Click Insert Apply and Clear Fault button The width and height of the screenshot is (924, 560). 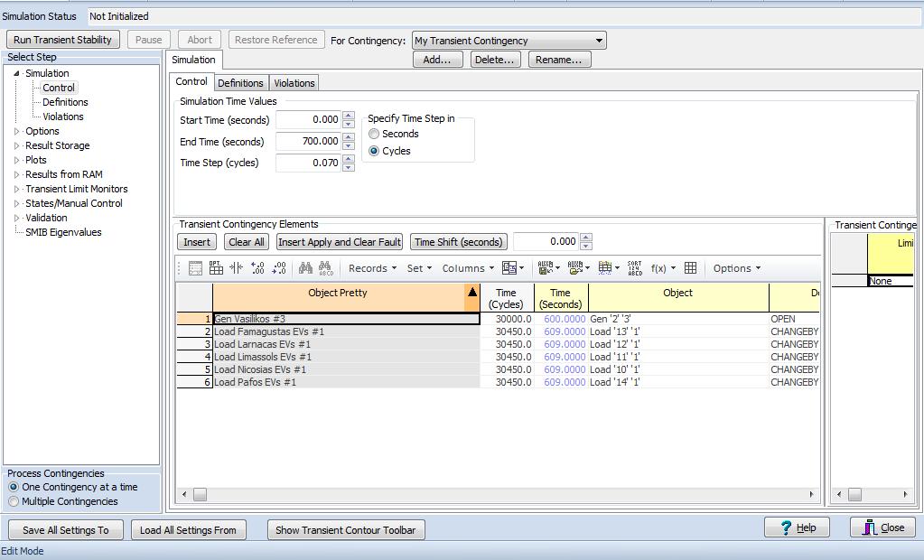pos(340,242)
